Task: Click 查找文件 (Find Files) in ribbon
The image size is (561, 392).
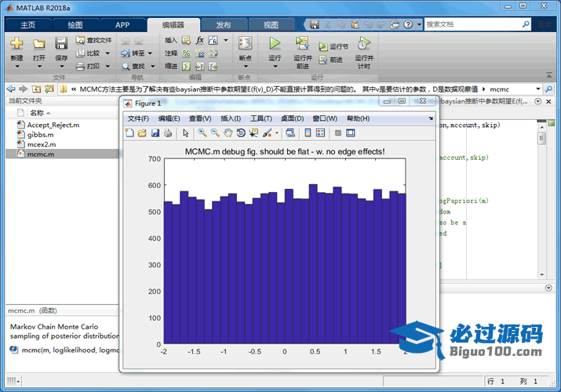Action: (x=93, y=41)
